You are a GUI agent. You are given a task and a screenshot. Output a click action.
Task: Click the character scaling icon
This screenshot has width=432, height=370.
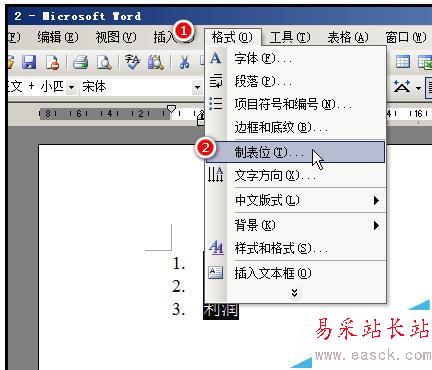(402, 87)
